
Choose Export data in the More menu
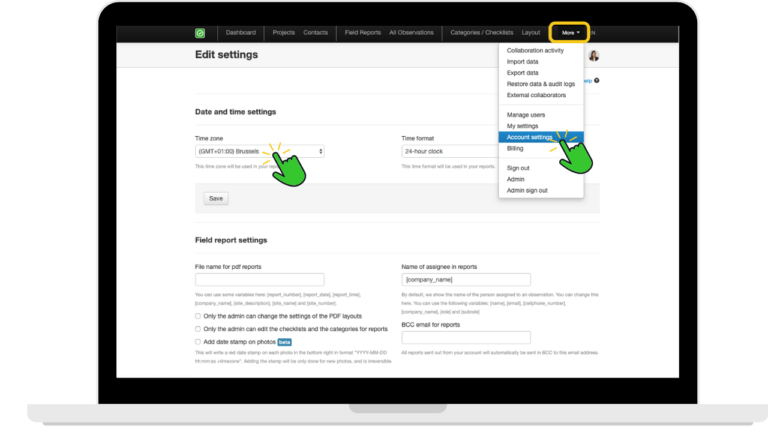tap(522, 73)
